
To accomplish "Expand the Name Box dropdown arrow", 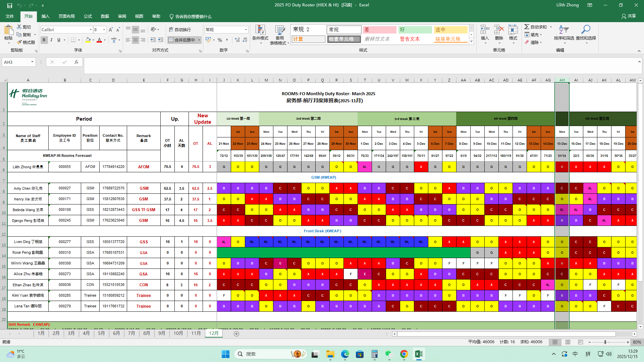I will tap(32, 62).
